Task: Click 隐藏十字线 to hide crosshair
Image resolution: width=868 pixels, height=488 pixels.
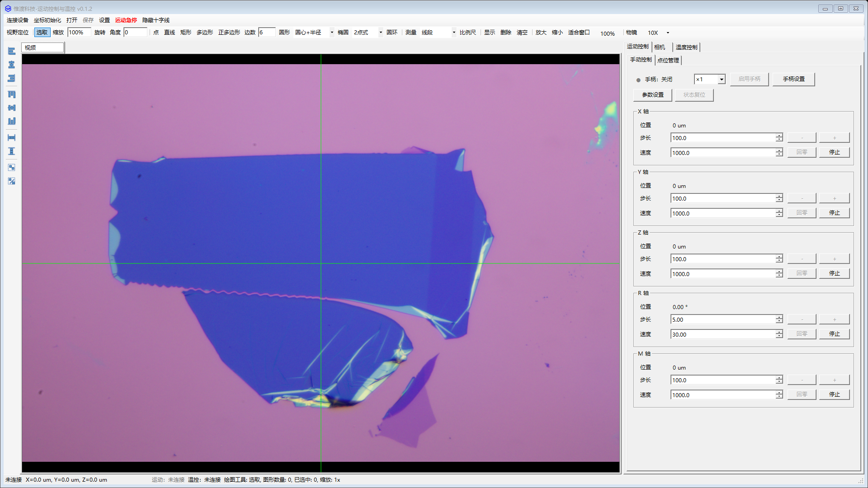Action: coord(156,20)
